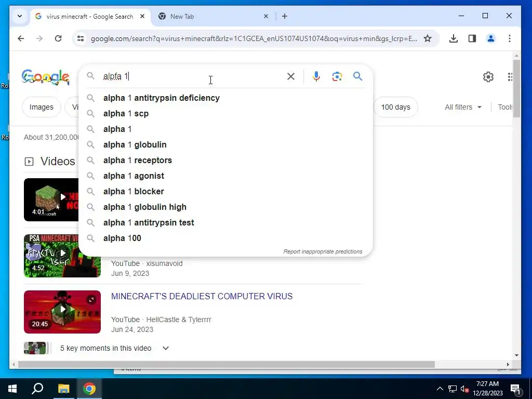Open Chrome profile avatar
This screenshot has width=532, height=399.
click(490, 38)
